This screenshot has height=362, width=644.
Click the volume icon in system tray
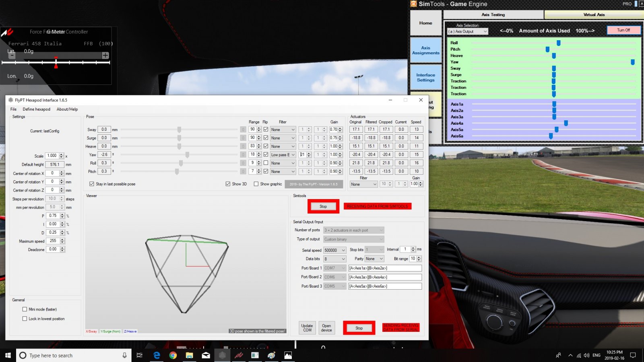tap(586, 355)
